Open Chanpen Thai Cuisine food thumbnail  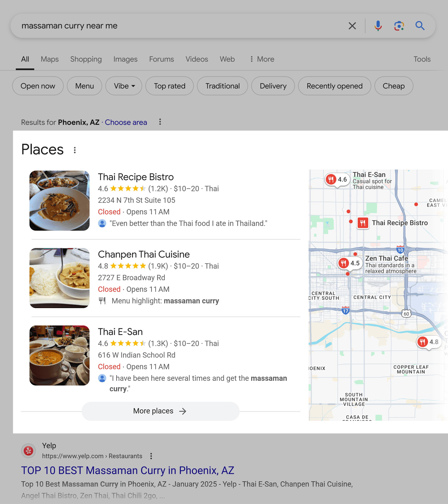tap(59, 278)
